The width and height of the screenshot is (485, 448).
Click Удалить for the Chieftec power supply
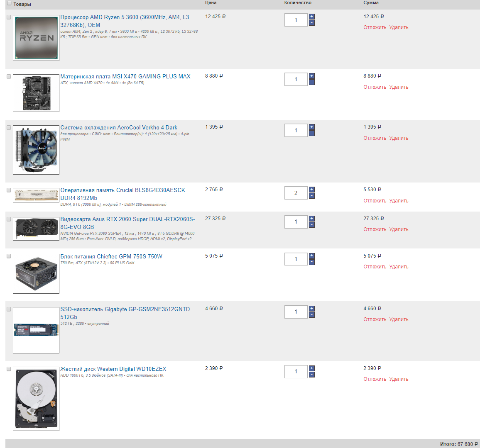coord(399,267)
